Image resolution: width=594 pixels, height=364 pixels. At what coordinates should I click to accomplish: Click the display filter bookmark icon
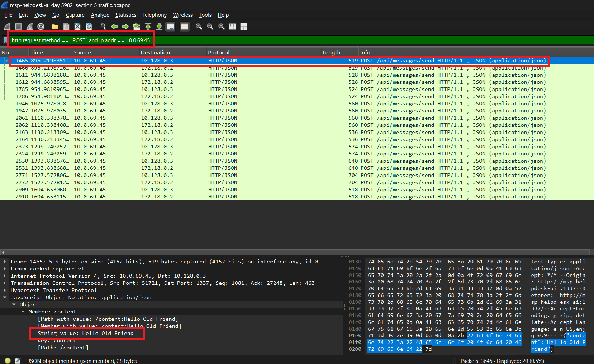(5, 40)
